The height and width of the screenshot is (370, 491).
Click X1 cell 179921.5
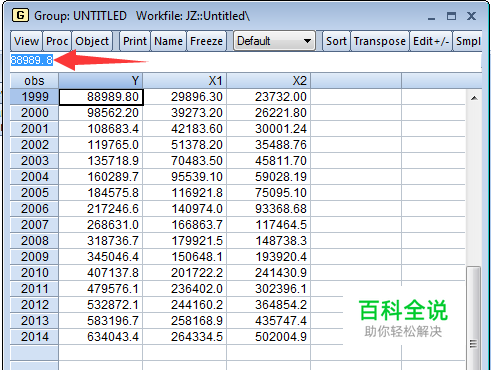pos(185,241)
